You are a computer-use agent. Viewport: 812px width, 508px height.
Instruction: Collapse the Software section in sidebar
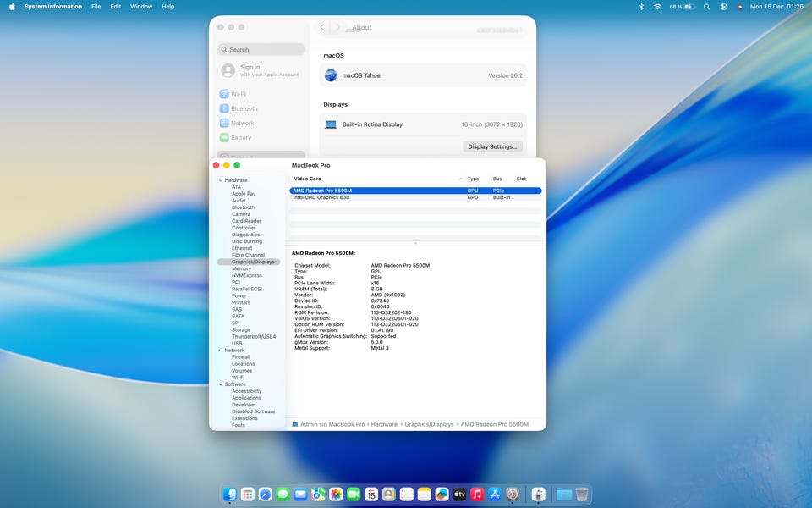(221, 384)
